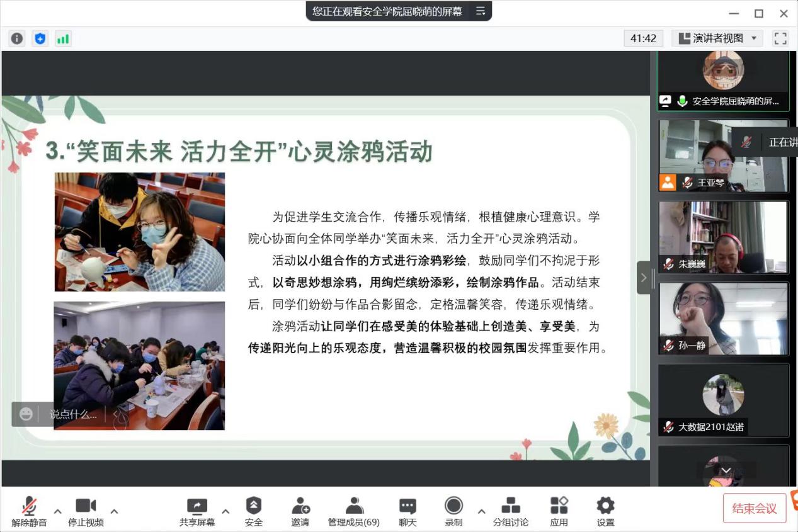Open 应用 apps panel

(559, 512)
